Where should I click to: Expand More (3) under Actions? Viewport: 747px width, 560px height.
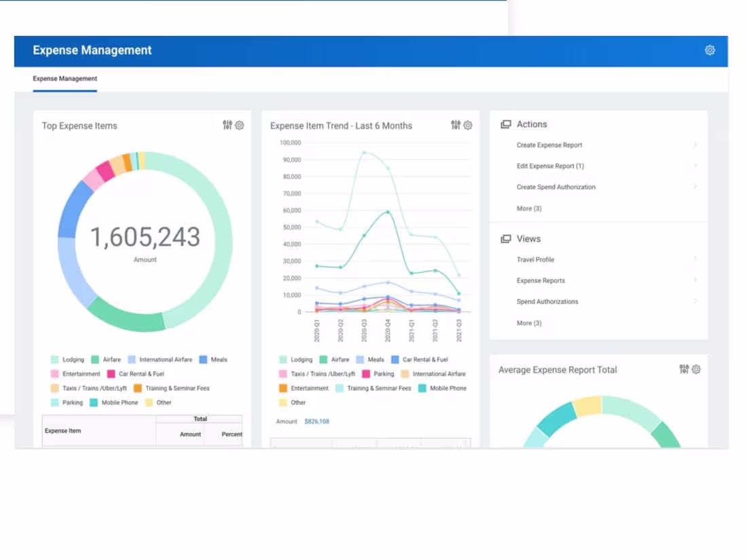tap(528, 208)
